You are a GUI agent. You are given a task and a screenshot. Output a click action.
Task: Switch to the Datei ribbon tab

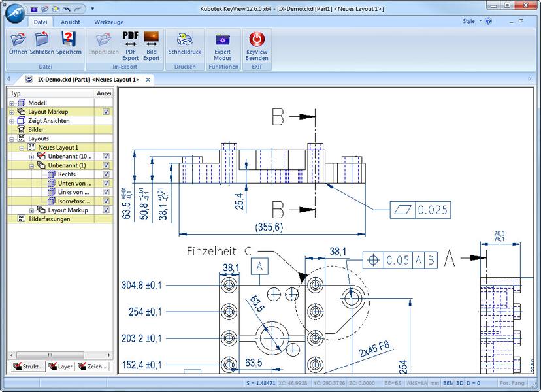point(41,22)
